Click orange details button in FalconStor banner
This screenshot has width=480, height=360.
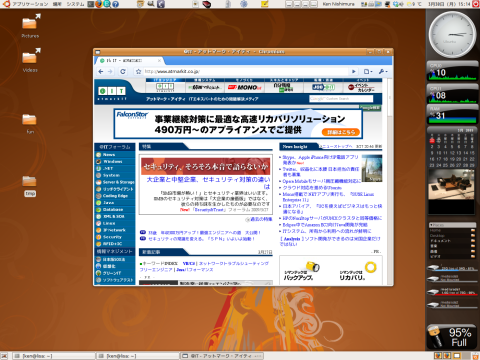tap(341, 132)
